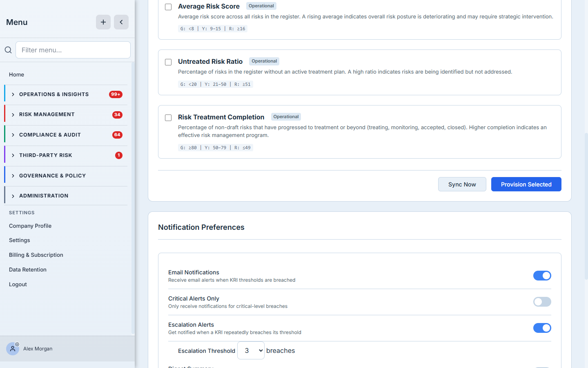Open the Home menu item
The height and width of the screenshot is (368, 588).
pyautogui.click(x=16, y=74)
